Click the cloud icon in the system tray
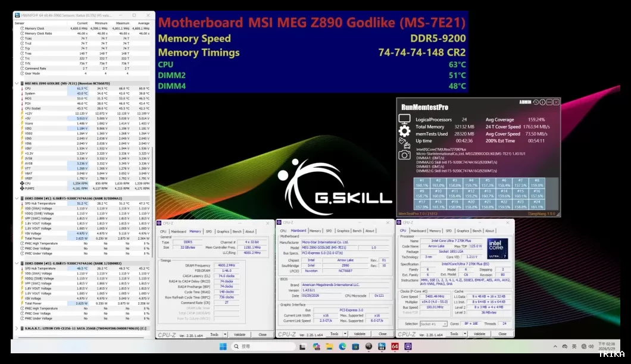The height and width of the screenshot is (364, 631). pos(564,346)
